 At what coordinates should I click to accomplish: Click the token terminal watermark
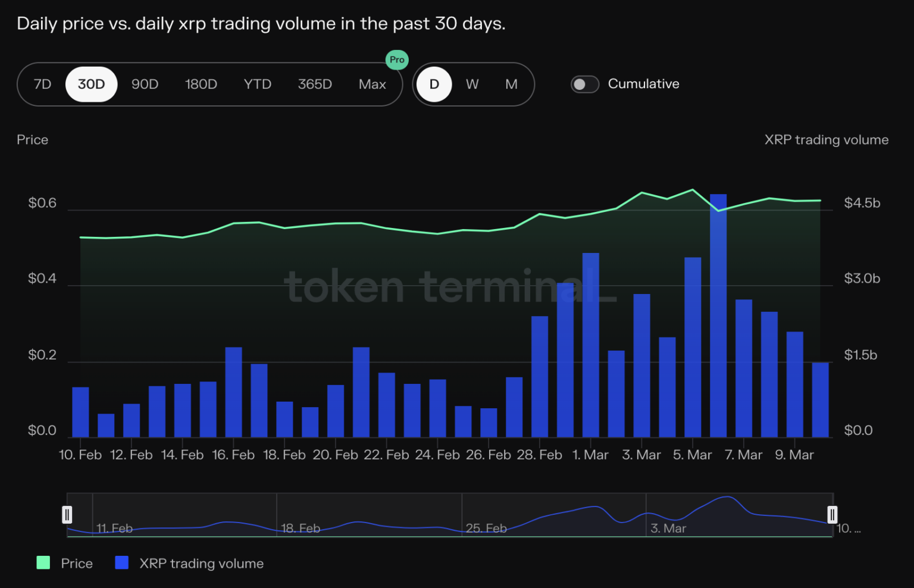point(451,287)
